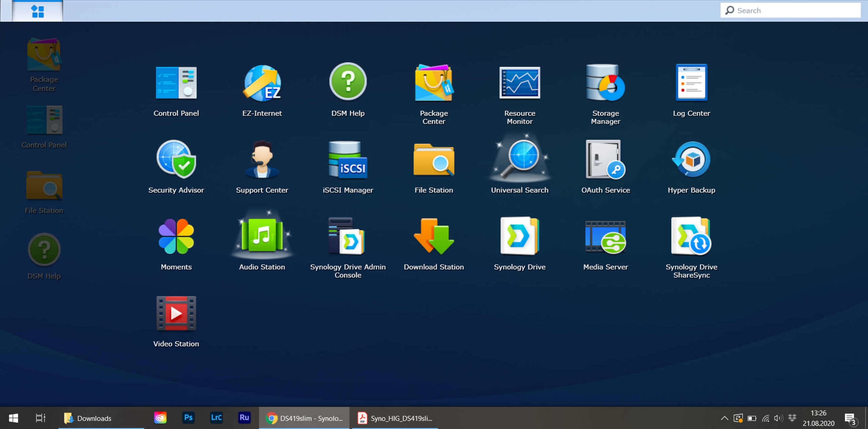
Task: Open taskbar clock showing 13:26
Action: click(x=818, y=418)
